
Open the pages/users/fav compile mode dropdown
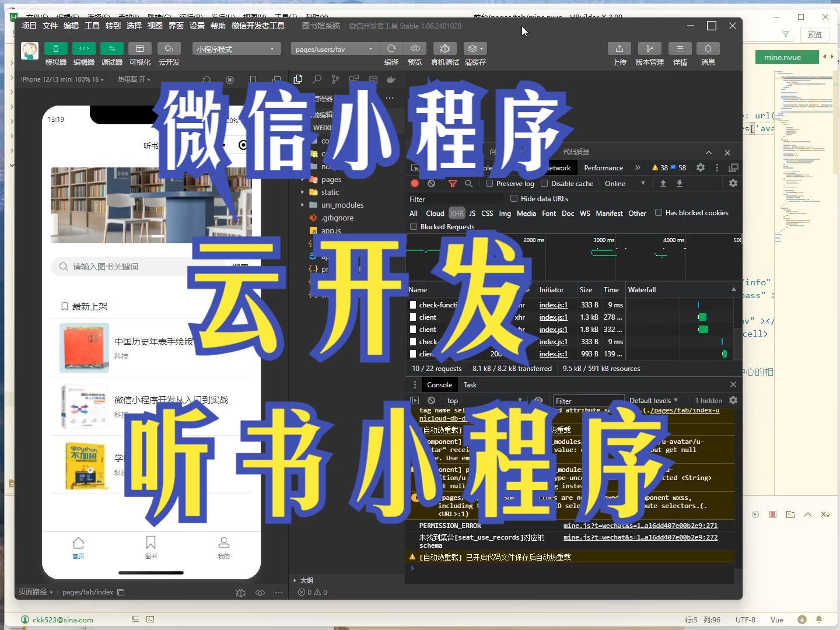pos(334,49)
